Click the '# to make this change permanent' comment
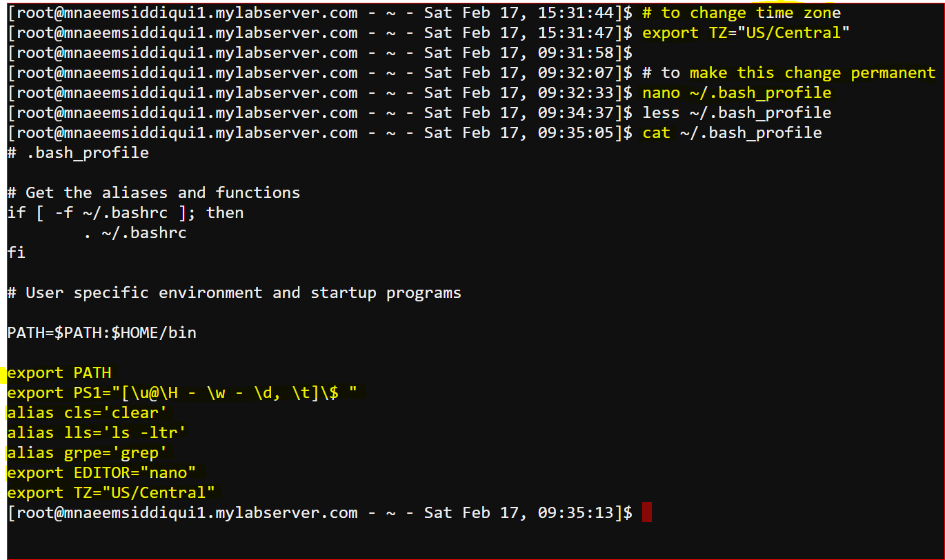 click(789, 72)
